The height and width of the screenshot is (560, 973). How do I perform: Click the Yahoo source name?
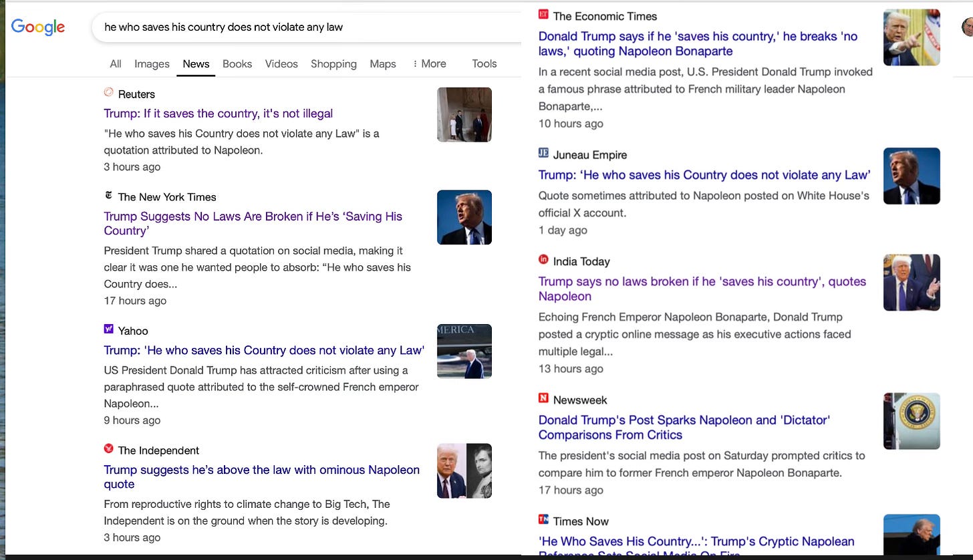coord(133,331)
